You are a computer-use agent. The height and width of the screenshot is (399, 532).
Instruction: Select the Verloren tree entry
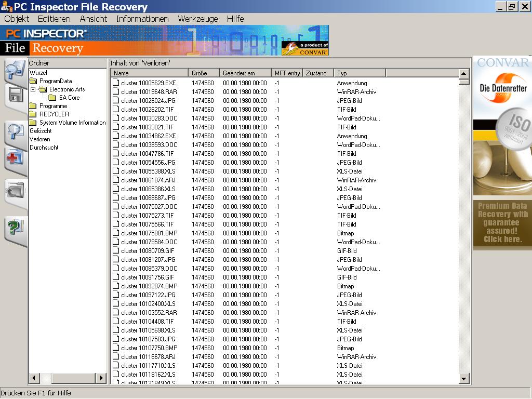click(x=39, y=139)
